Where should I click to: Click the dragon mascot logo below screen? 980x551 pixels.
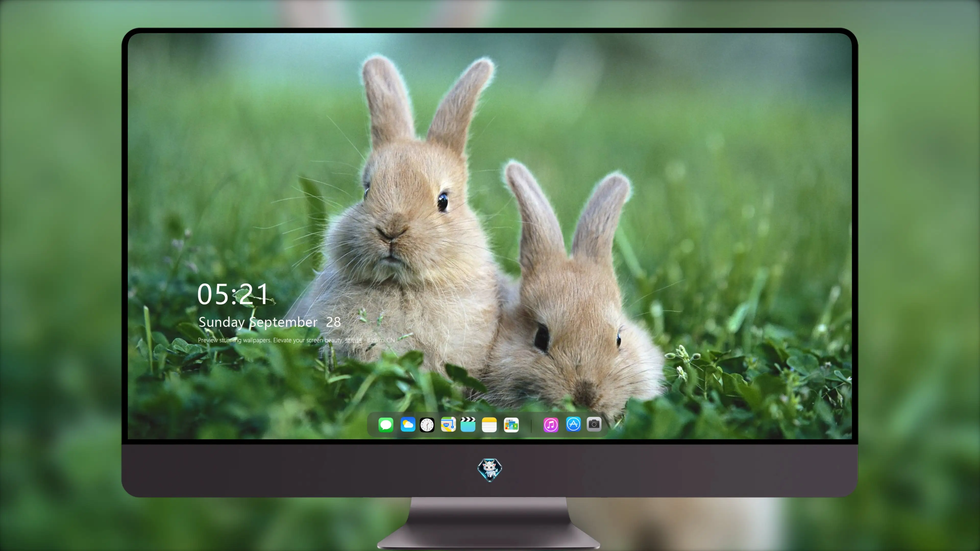[490, 470]
